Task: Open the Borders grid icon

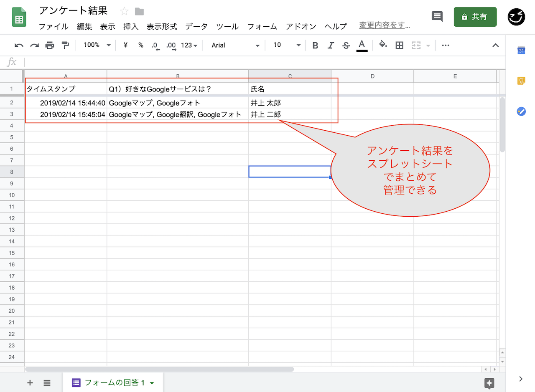Action: (399, 46)
